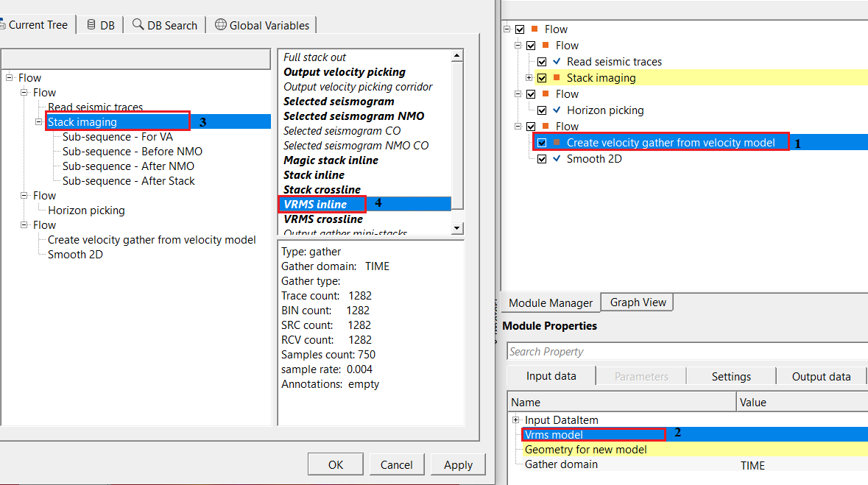This screenshot has height=485, width=868.
Task: Click the magnifier icon on DB Search tab
Action: [138, 24]
